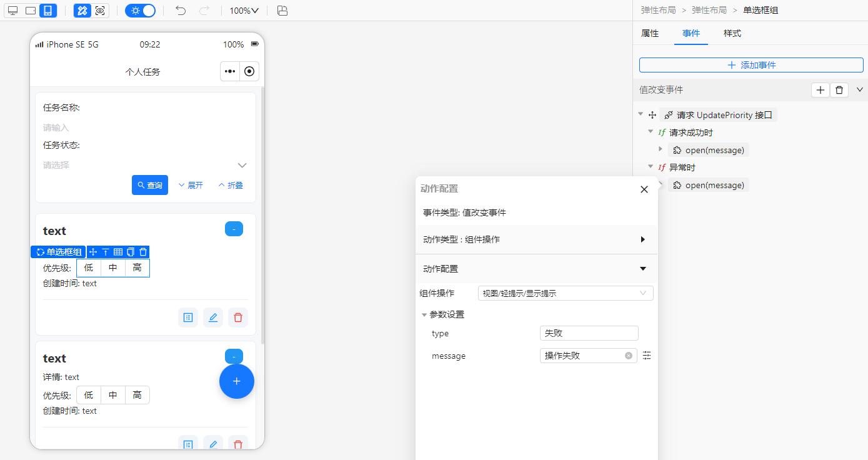
Task: Click the copy icon in component toolbar
Action: [131, 252]
